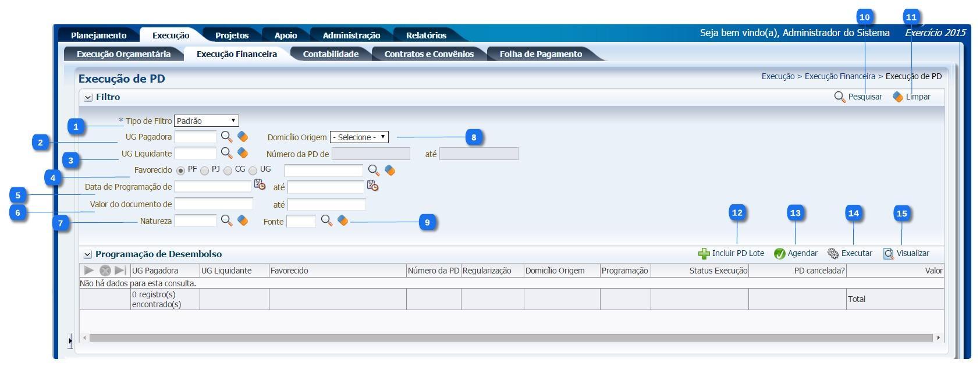Screen dimensions: 980x366
Task: Clear the Fonte field using eraser icon
Action: click(x=343, y=221)
